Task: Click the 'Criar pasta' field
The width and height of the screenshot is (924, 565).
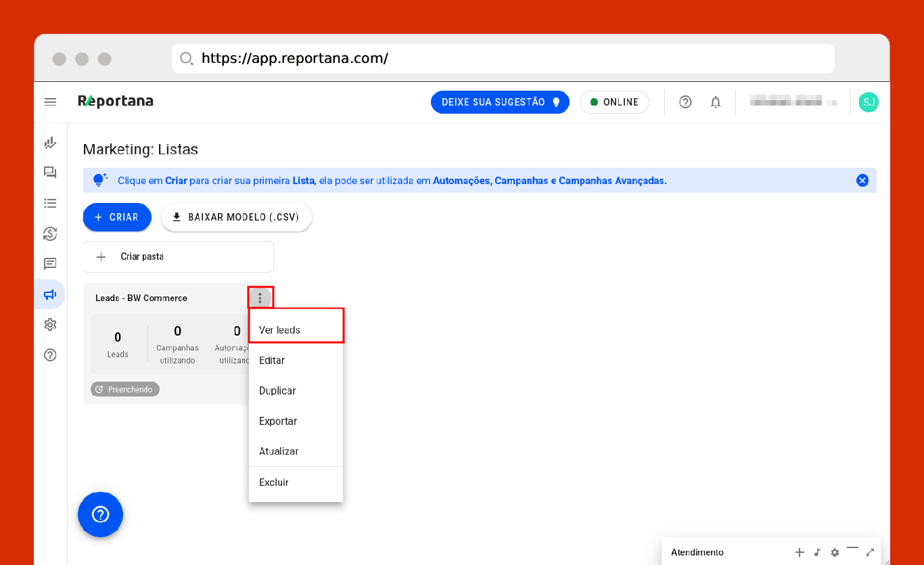Action: coord(178,257)
